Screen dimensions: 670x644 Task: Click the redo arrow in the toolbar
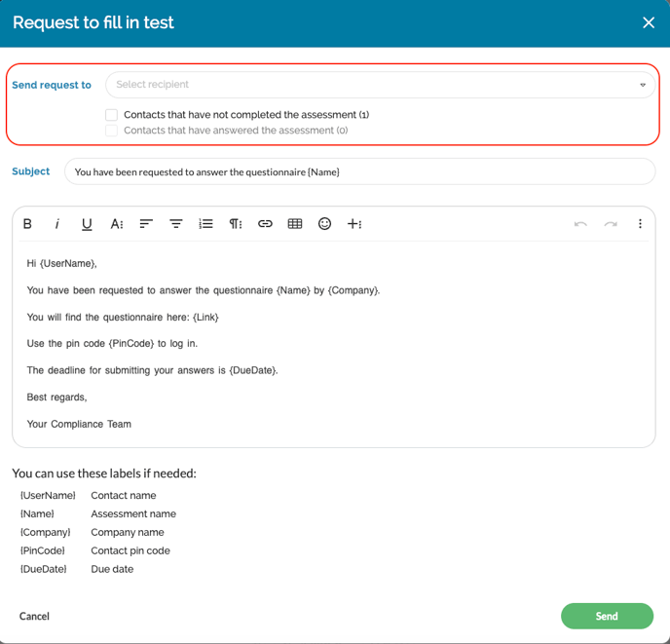tap(611, 224)
